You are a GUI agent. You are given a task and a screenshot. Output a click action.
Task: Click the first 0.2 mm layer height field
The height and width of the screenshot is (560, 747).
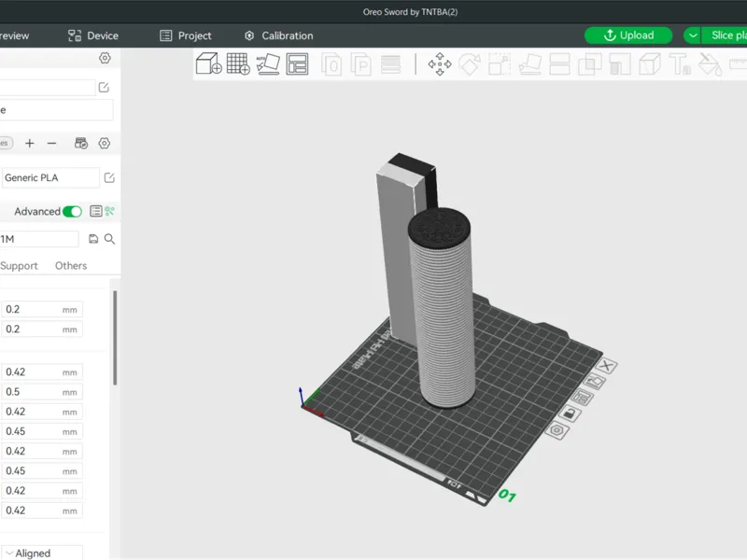click(42, 310)
